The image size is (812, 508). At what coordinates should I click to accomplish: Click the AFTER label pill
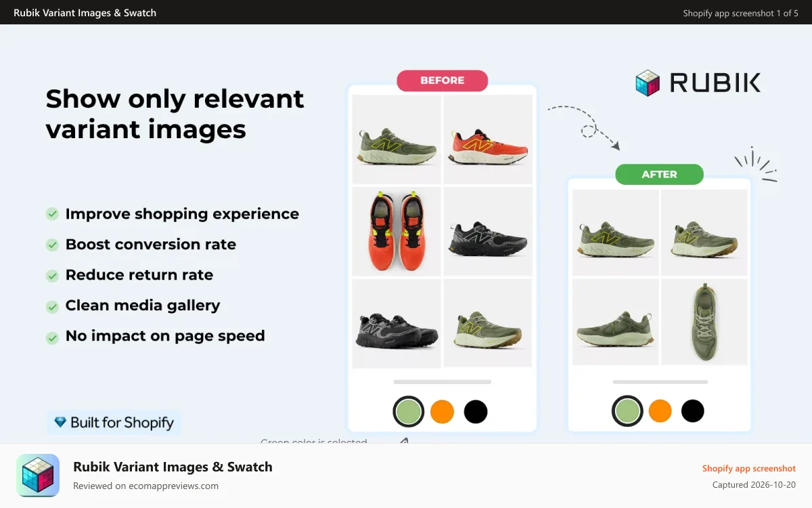(659, 174)
